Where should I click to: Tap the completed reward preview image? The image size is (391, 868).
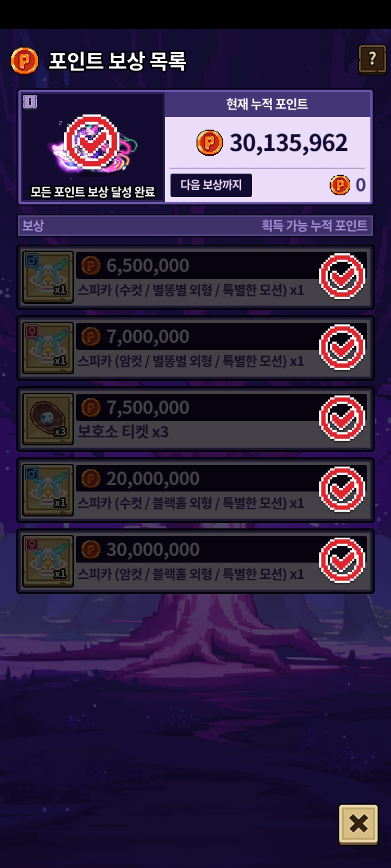click(x=92, y=142)
